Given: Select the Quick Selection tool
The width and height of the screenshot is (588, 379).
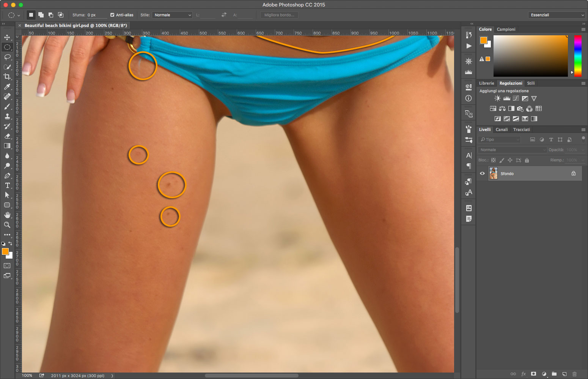Looking at the screenshot, I should (7, 67).
